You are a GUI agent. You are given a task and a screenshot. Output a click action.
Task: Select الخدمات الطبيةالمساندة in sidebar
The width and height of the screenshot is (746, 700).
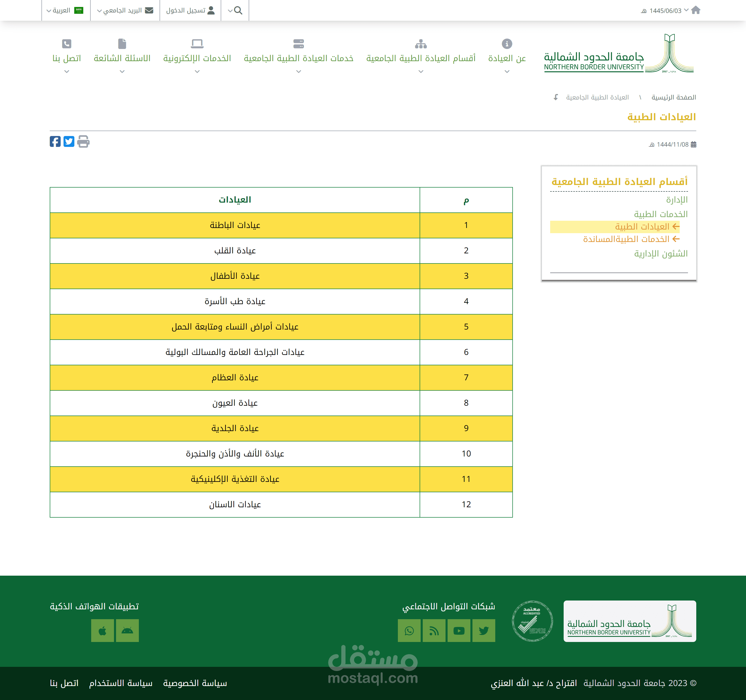tap(626, 239)
